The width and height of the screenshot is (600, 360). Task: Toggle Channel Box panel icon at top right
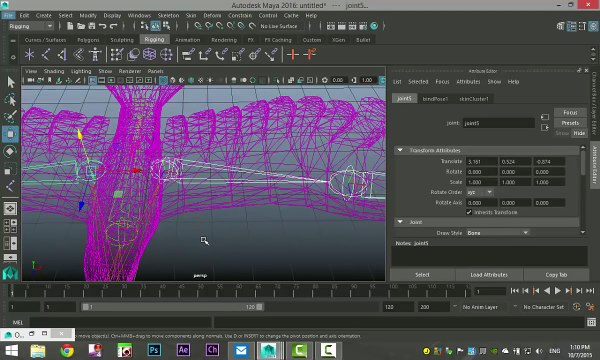(593, 26)
